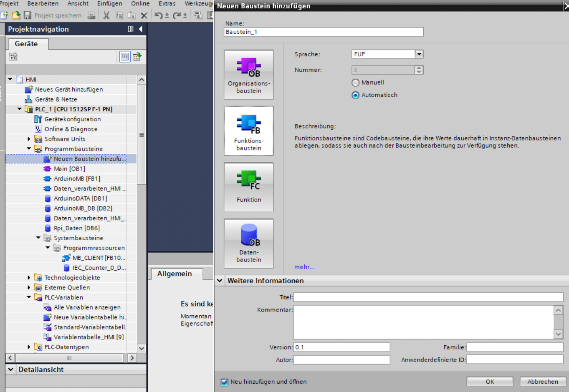569x392 pixels.
Task: Click the save project disk icon
Action: tap(28, 15)
